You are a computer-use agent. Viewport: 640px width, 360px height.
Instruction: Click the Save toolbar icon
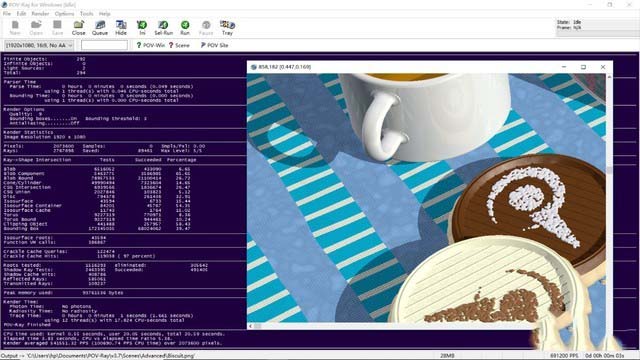[x=57, y=28]
